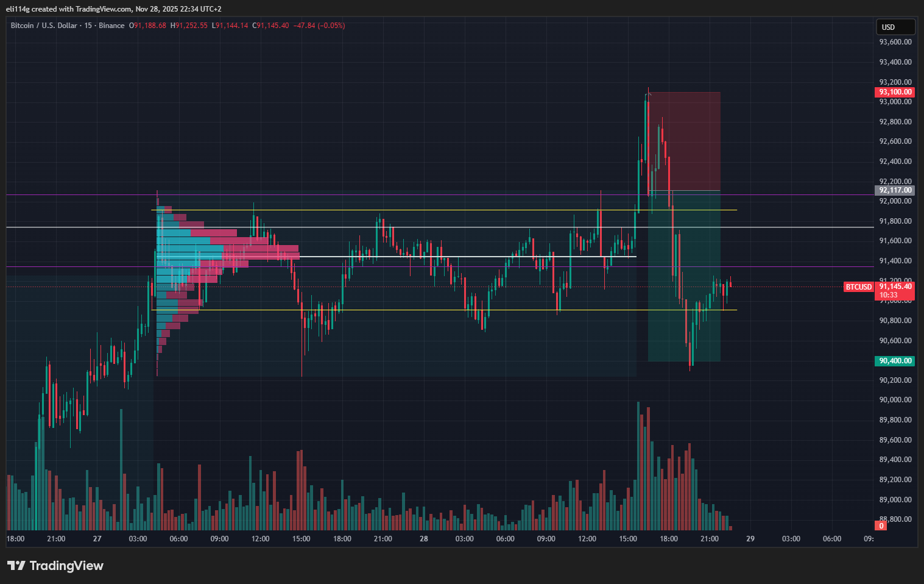Click the TradingView logo
This screenshot has width=924, height=584.
[55, 566]
